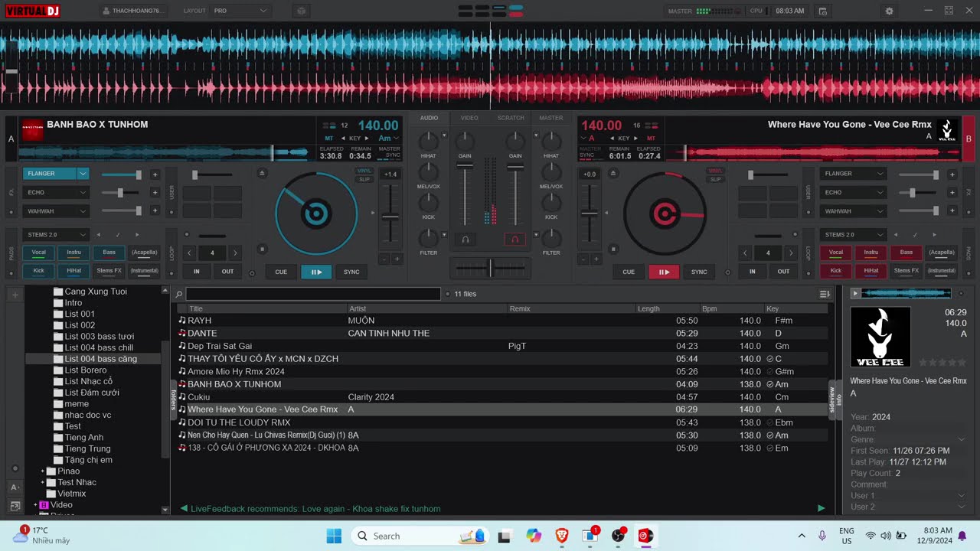Screen dimensions: 980x551
Task: Eject the track from deck A
Action: coord(262,174)
